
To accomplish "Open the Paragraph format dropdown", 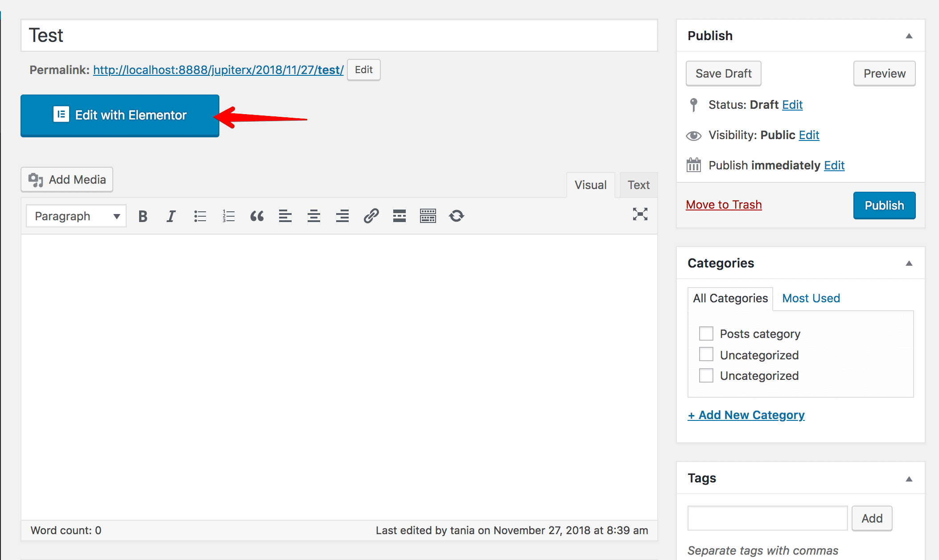I will coord(76,216).
